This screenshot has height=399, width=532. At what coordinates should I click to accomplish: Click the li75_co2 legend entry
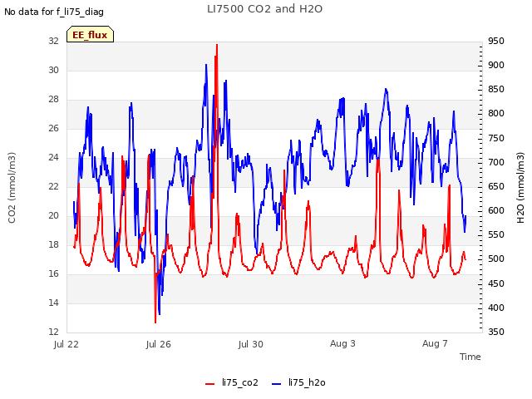[x=232, y=382]
